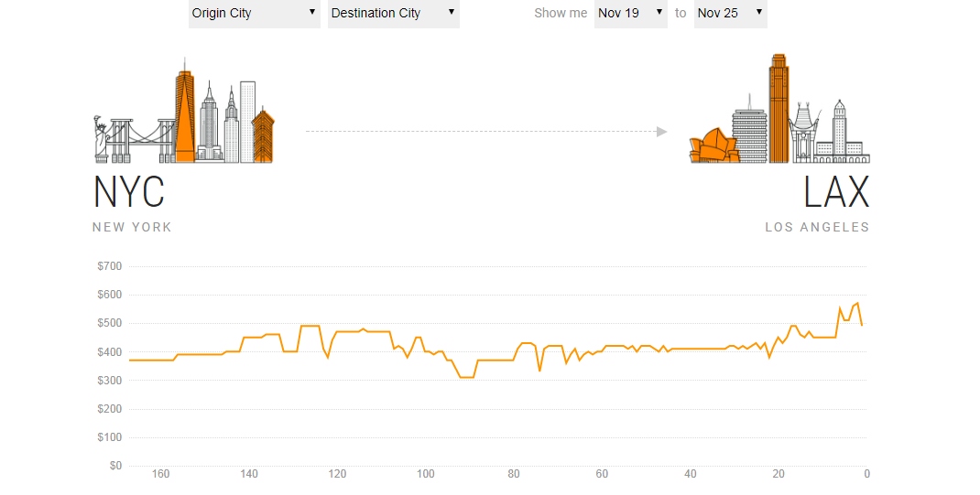Click the 80 days axis label

click(x=514, y=474)
